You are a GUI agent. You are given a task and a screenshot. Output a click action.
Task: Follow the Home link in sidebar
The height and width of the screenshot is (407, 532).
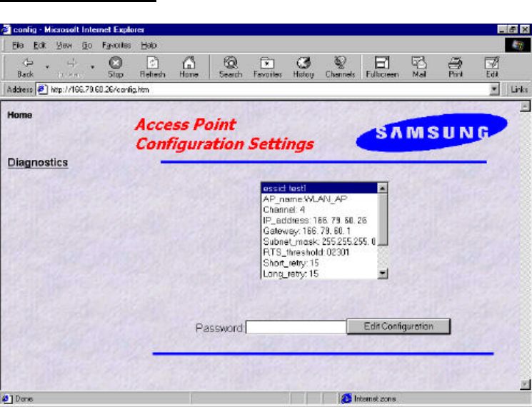tap(20, 115)
